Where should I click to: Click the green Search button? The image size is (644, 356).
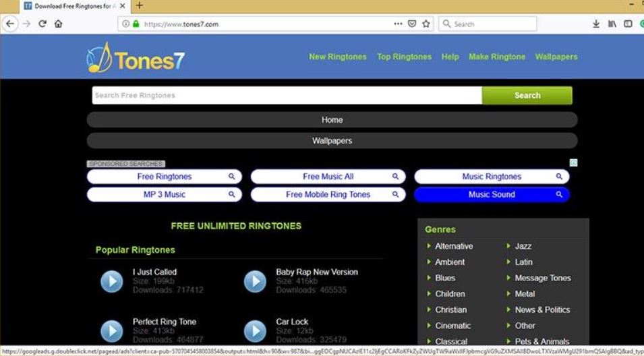click(x=527, y=95)
